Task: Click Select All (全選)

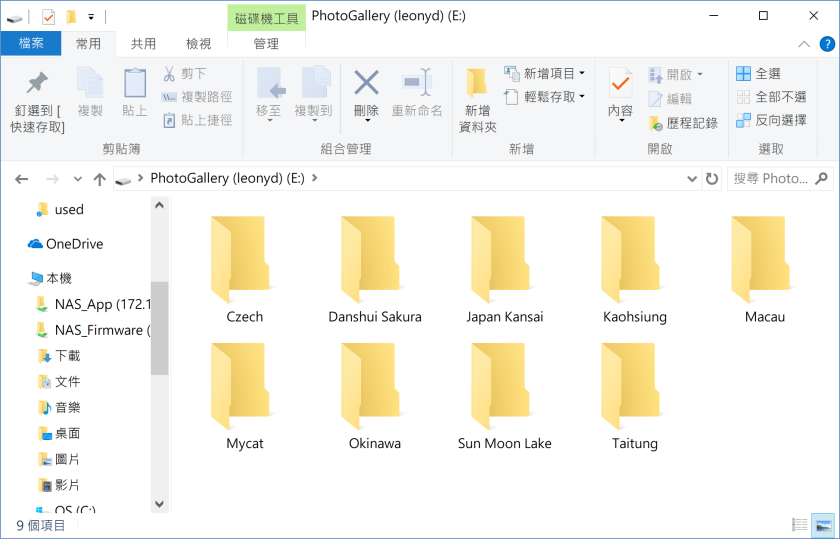Action: coord(758,73)
